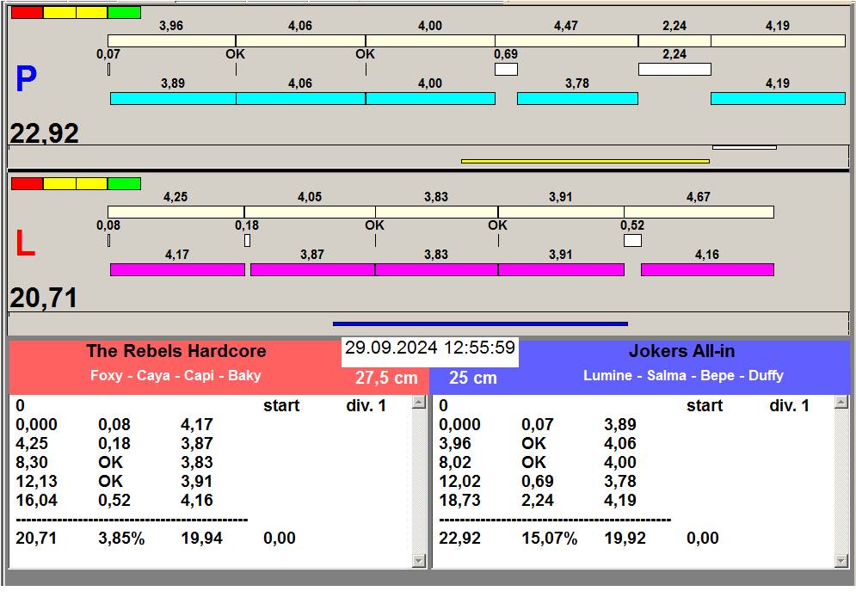Viewport: 856px width, 616px height.
Task: Click the green light in lane L
Action: click(125, 183)
